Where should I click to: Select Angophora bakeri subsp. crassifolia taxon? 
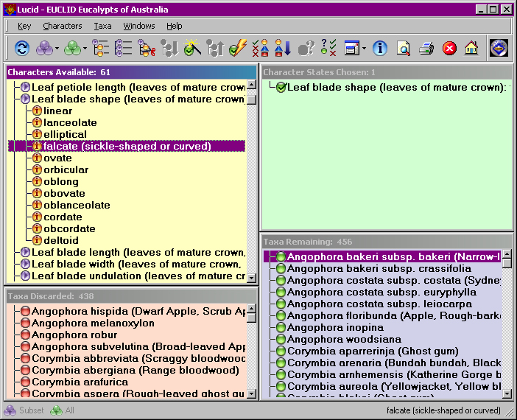[379, 268]
